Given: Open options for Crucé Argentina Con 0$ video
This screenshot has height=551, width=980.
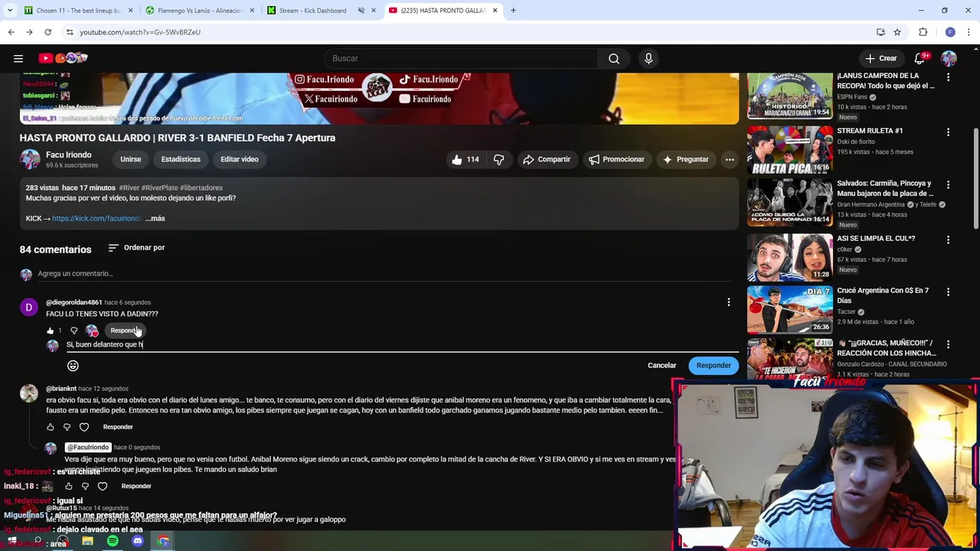Looking at the screenshot, I should [x=948, y=292].
